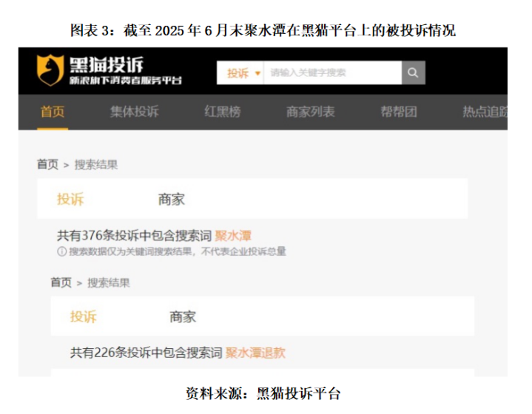532x414 pixels.
Task: Click the info icon beside 搜索数据仅为关键词搜索结果
Action: [x=61, y=251]
